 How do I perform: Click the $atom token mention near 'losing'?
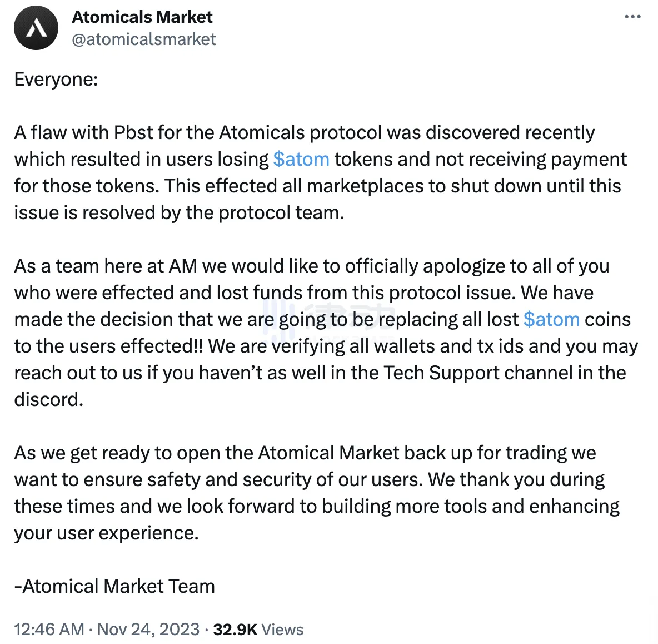pyautogui.click(x=300, y=159)
